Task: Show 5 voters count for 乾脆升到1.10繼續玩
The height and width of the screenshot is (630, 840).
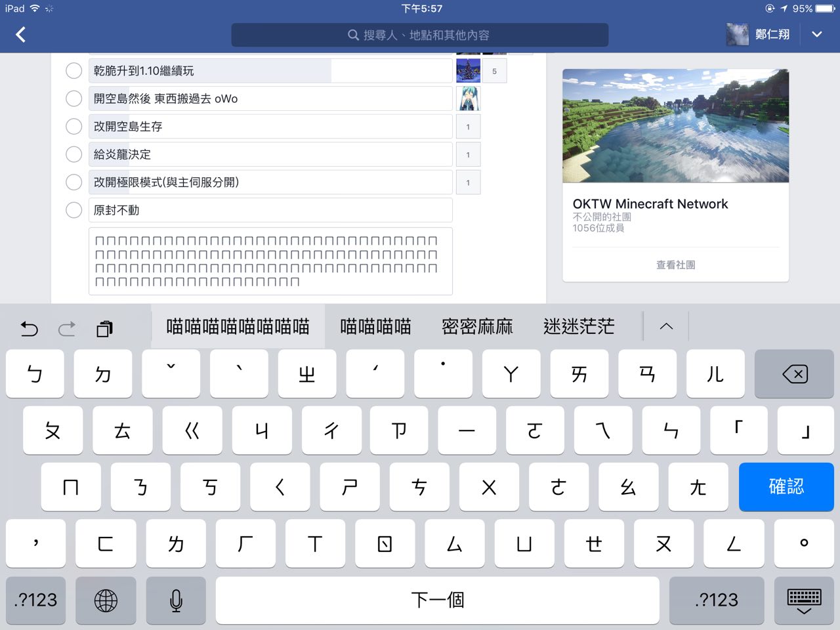Action: tap(494, 71)
